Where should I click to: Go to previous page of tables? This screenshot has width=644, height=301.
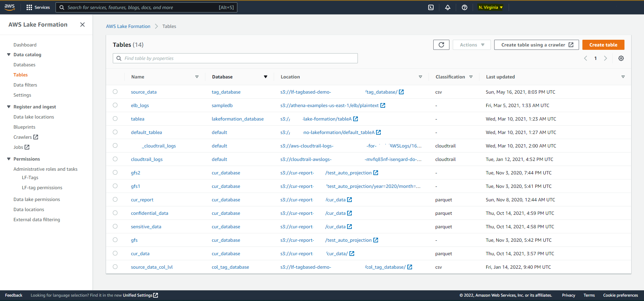click(585, 58)
